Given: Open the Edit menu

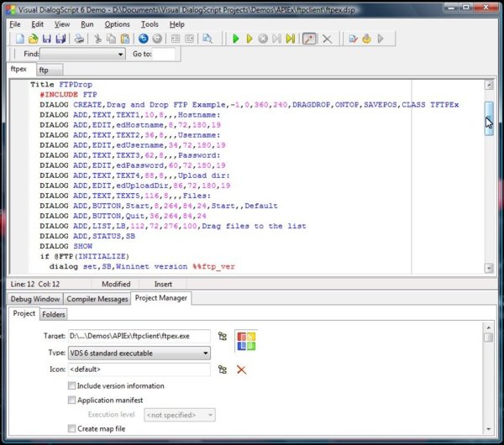Looking at the screenshot, I should click(x=37, y=24).
